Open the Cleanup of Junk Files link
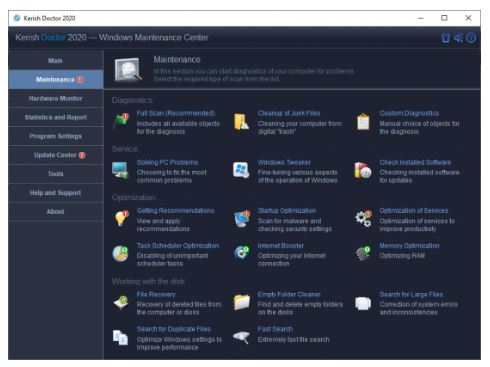This screenshot has width=490, height=367. click(x=289, y=113)
